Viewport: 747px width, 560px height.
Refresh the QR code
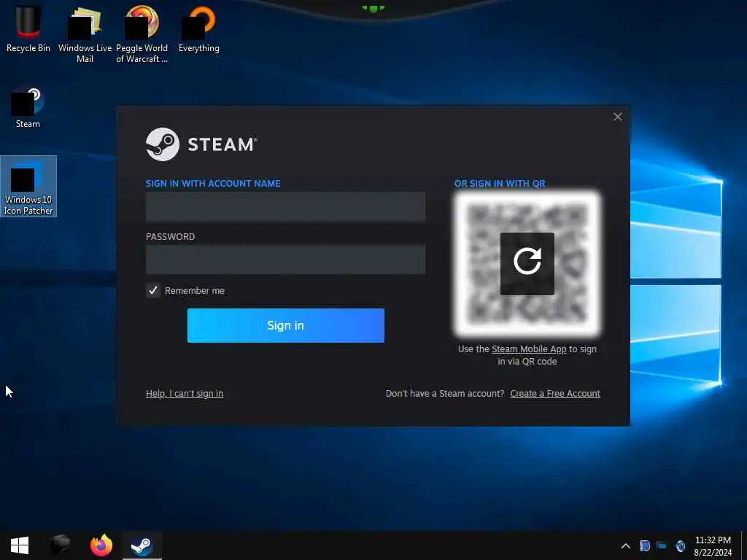pos(527,263)
